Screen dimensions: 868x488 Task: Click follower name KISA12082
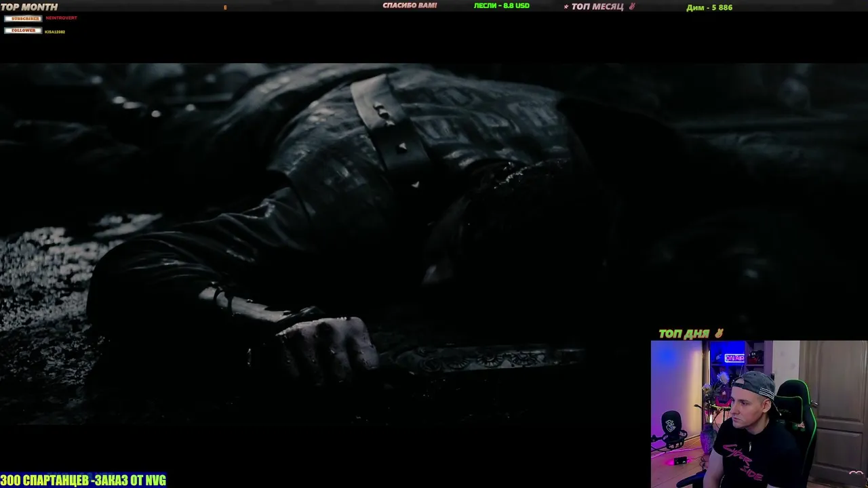pos(55,32)
